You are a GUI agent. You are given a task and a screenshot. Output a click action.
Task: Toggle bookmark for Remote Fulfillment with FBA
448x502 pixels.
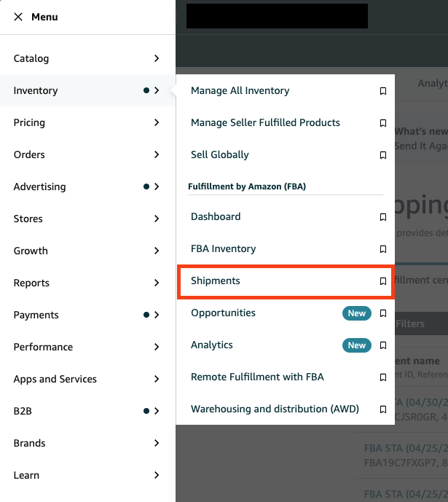point(382,377)
